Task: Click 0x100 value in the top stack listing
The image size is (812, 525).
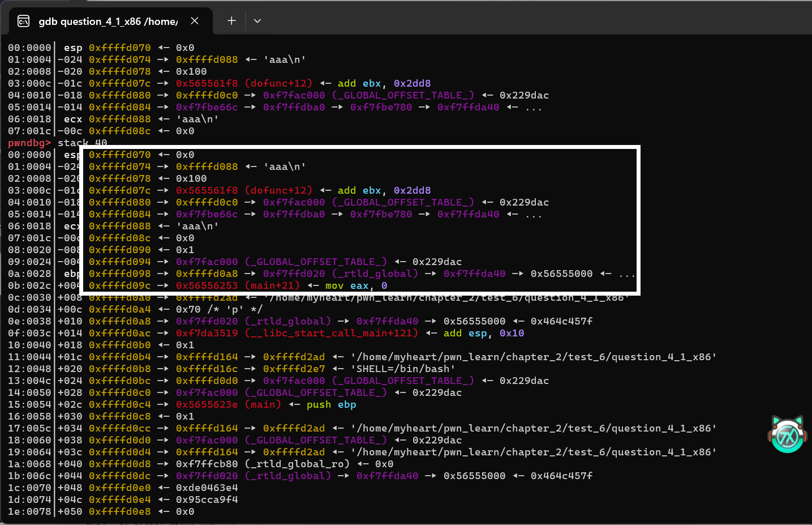Action: pos(191,71)
